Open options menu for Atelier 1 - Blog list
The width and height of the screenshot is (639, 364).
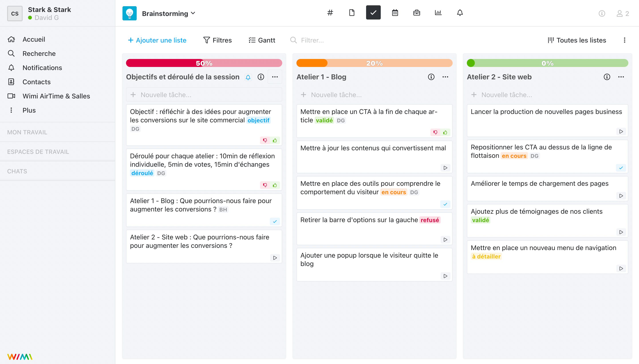pyautogui.click(x=445, y=77)
